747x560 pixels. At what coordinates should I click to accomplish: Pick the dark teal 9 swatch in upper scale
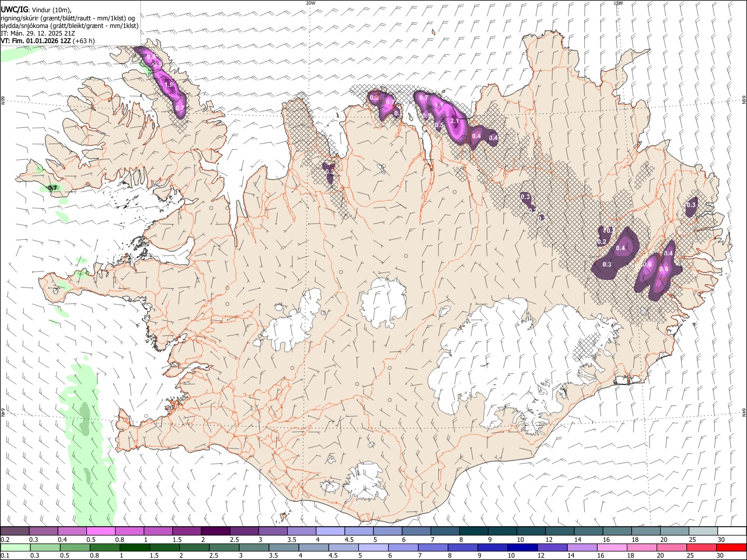502,531
